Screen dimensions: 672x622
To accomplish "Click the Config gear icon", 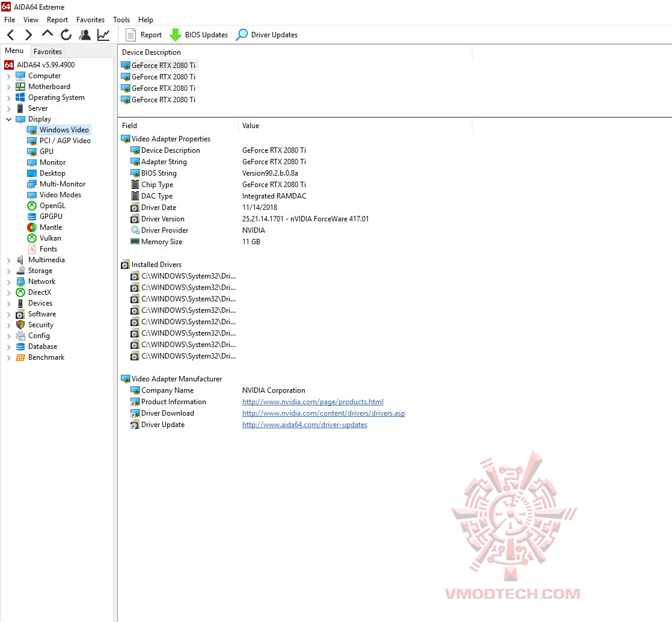I will pyautogui.click(x=20, y=336).
